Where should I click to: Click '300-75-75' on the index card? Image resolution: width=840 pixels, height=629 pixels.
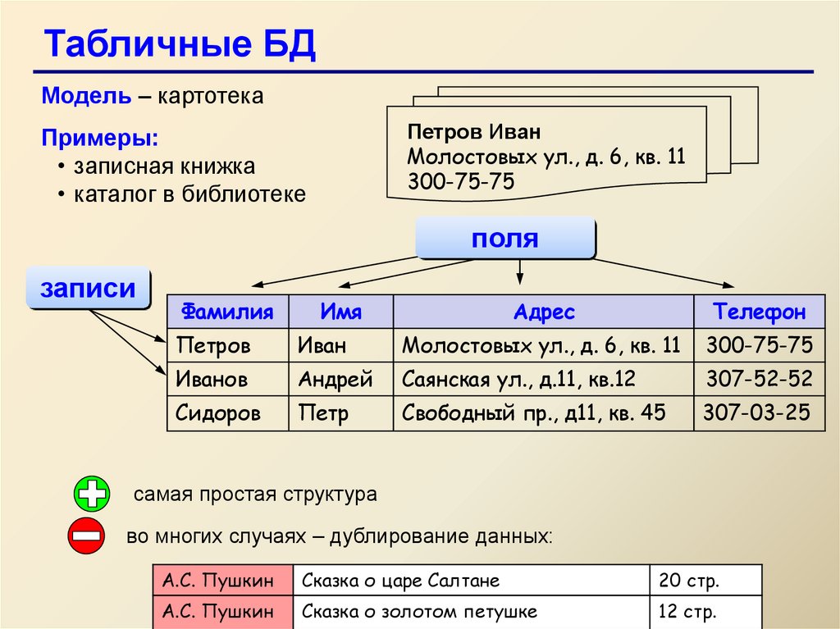click(x=461, y=181)
